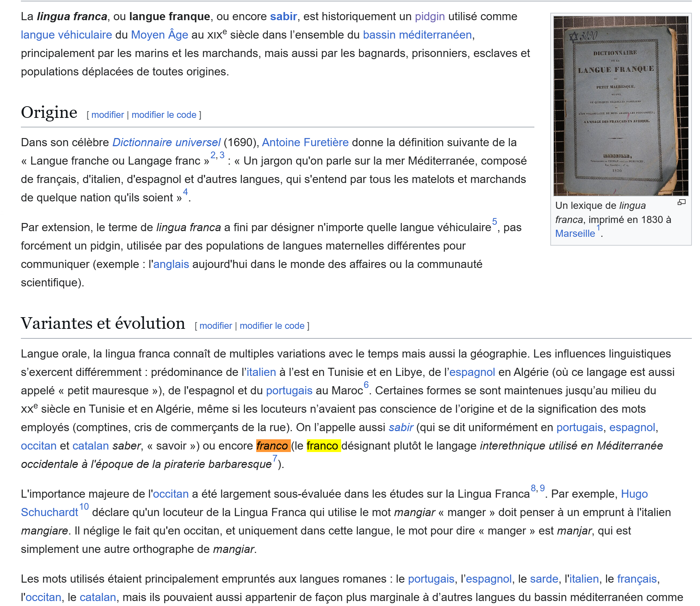The image size is (700, 606).
Task: Click the 'Variantes et évolution' section heading
Action: (103, 323)
